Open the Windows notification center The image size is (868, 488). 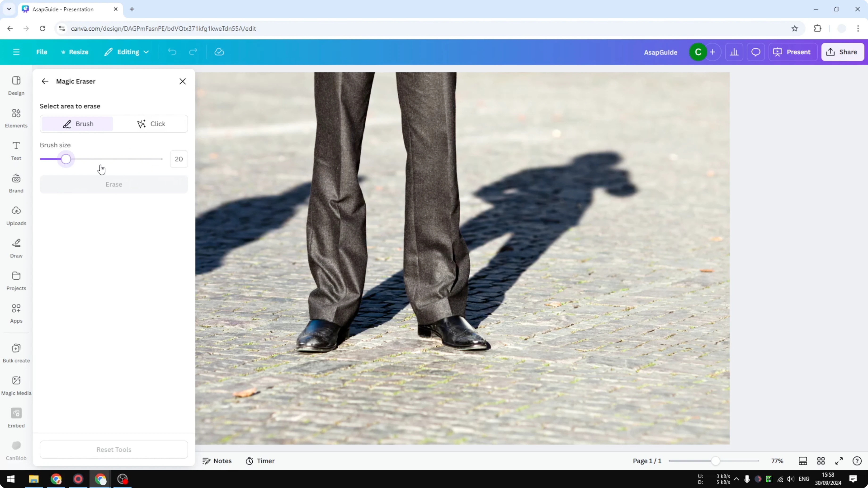tap(853, 479)
